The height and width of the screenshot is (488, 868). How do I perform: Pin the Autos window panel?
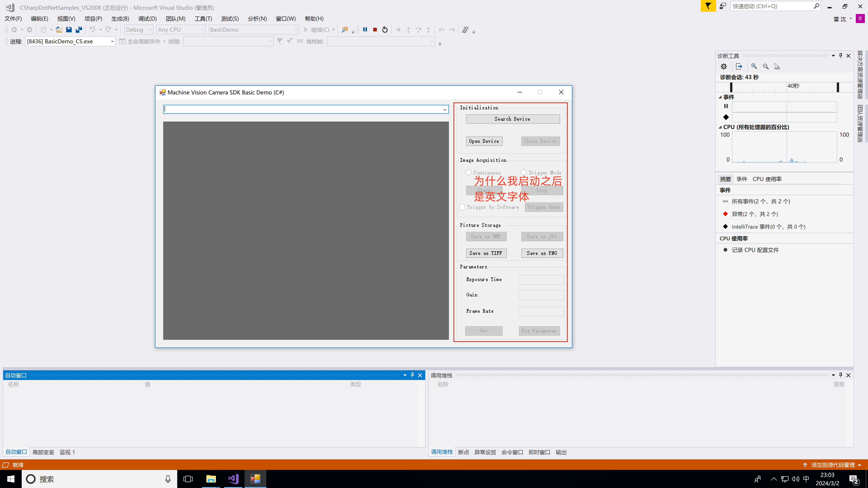point(413,375)
